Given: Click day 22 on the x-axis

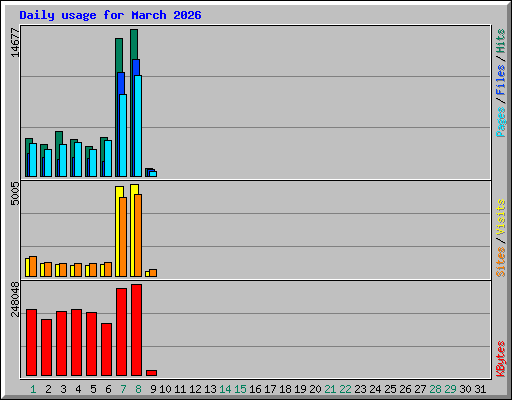Looking at the screenshot, I should (345, 389).
